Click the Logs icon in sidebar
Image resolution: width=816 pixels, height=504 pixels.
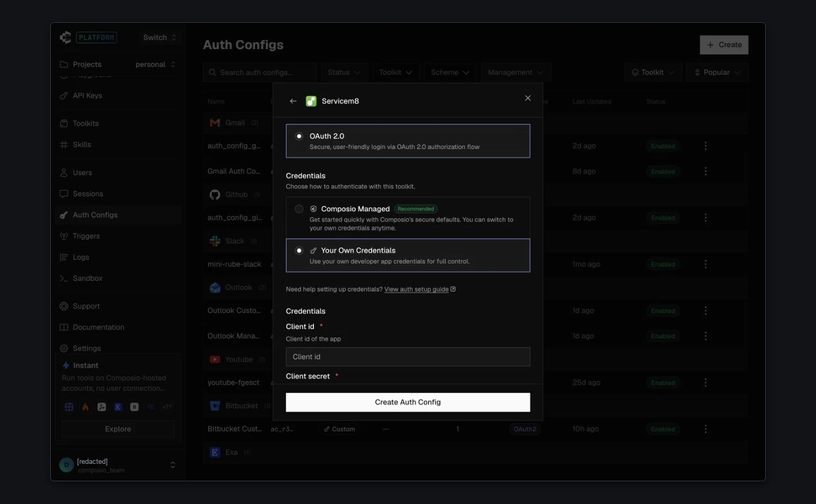coord(64,257)
